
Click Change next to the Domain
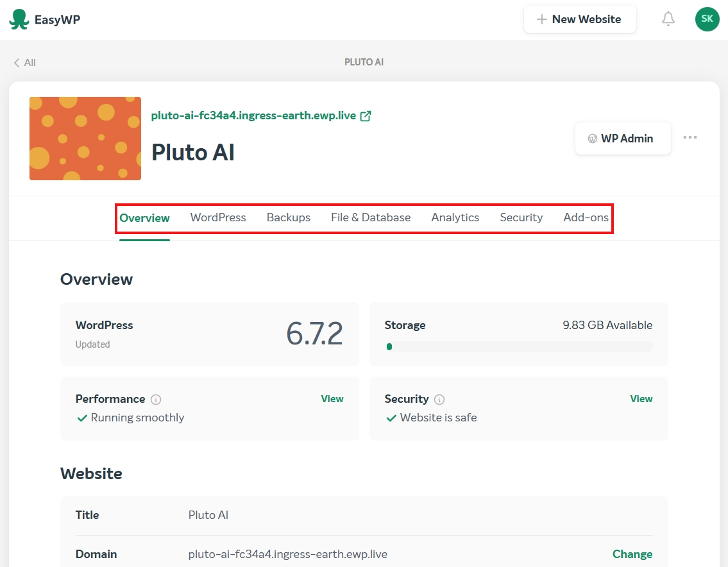(632, 554)
